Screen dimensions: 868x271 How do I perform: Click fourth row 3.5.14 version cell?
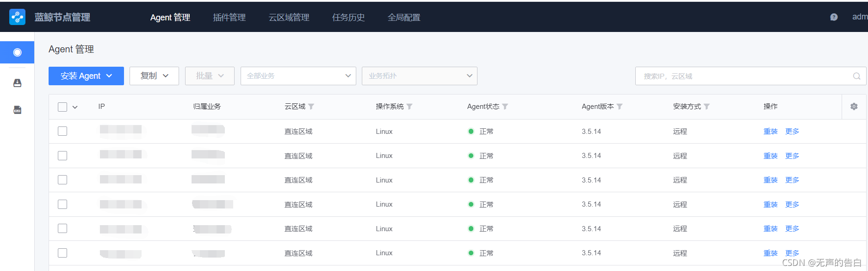point(591,204)
